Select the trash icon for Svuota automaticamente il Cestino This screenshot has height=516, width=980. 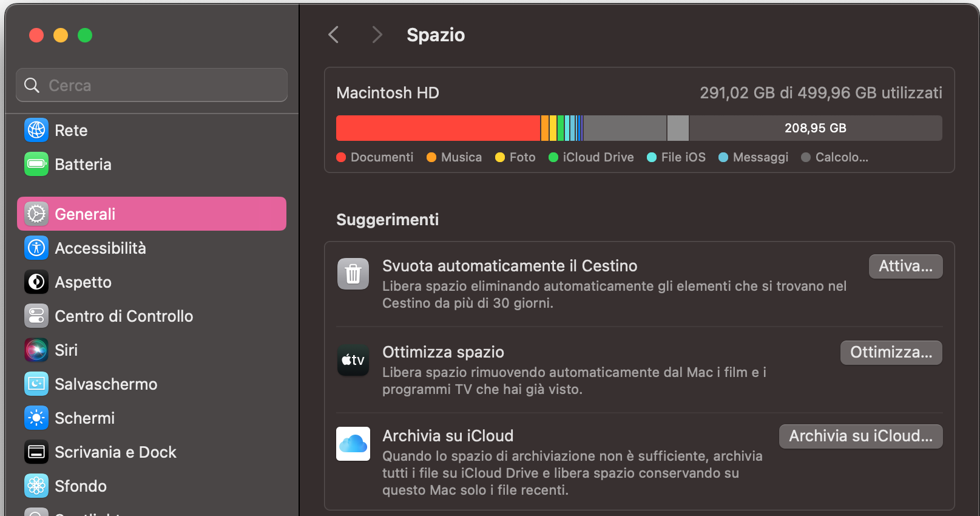[x=353, y=274]
